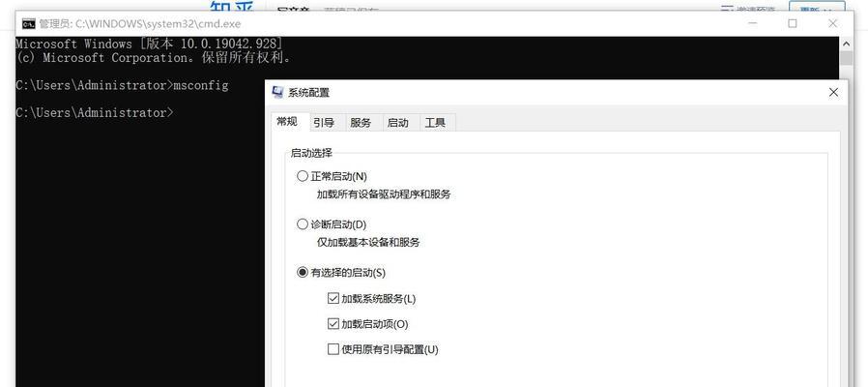
Task: Uncheck 加载启动项(O) checkbox
Action: coord(333,324)
